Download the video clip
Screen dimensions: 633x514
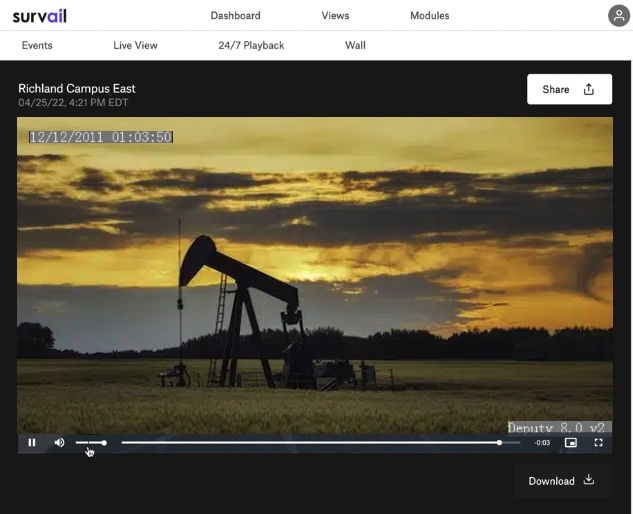(561, 480)
